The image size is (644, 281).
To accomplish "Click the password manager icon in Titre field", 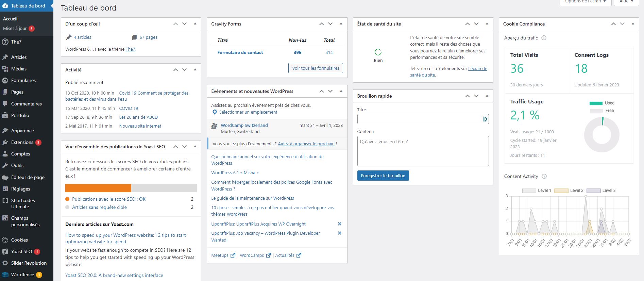I will tap(485, 119).
